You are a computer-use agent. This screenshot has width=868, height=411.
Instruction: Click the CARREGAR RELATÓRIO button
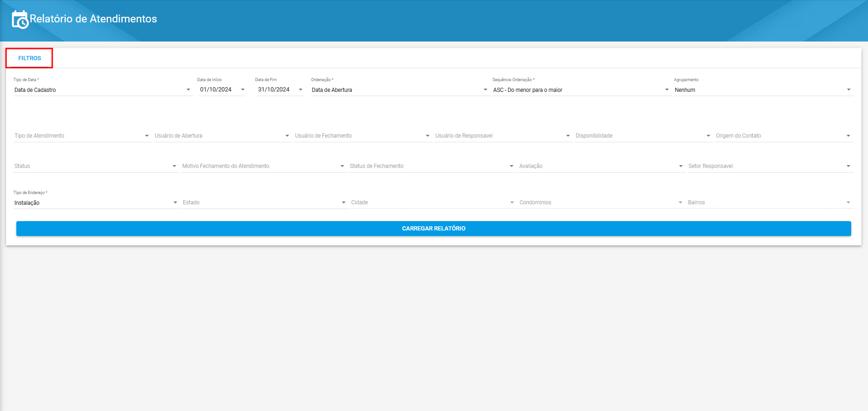point(434,229)
